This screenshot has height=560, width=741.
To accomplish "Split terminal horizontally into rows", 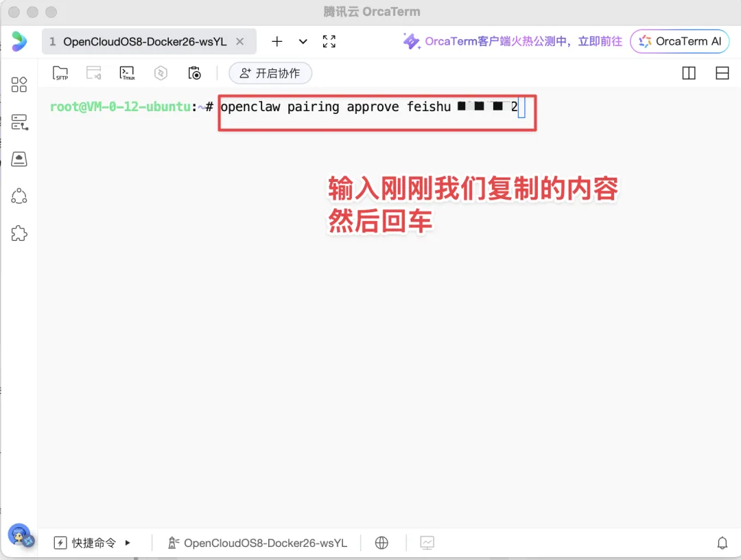I will (722, 73).
